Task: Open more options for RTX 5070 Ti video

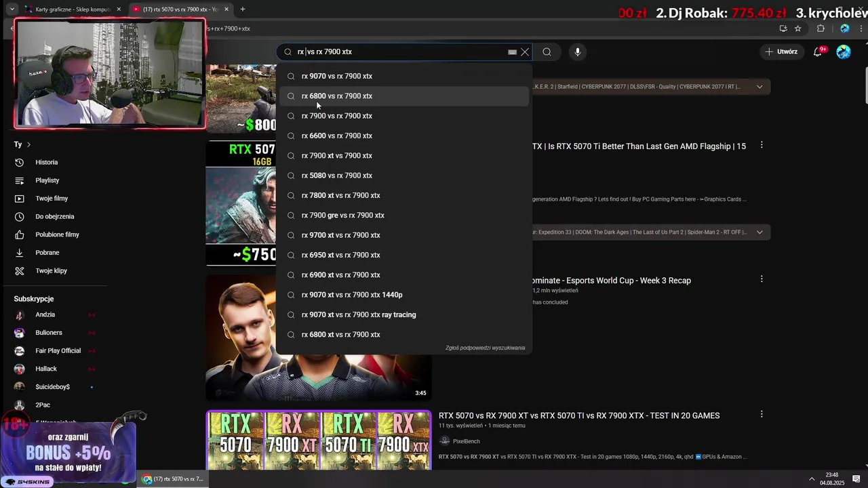Action: coord(762,145)
